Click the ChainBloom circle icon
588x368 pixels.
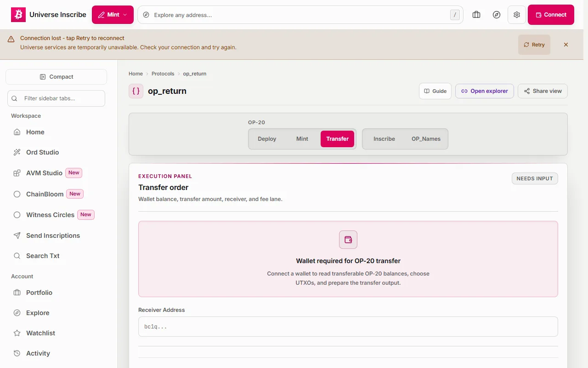click(x=17, y=194)
